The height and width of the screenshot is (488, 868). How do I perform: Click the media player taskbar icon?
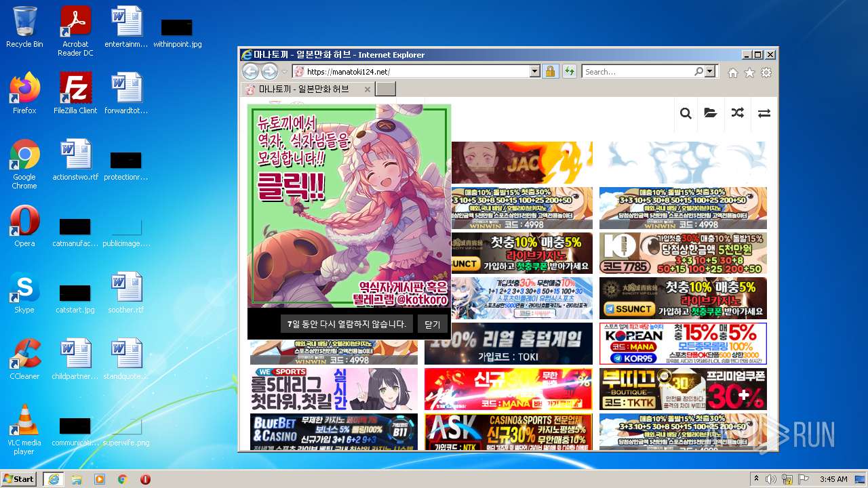pyautogui.click(x=100, y=479)
